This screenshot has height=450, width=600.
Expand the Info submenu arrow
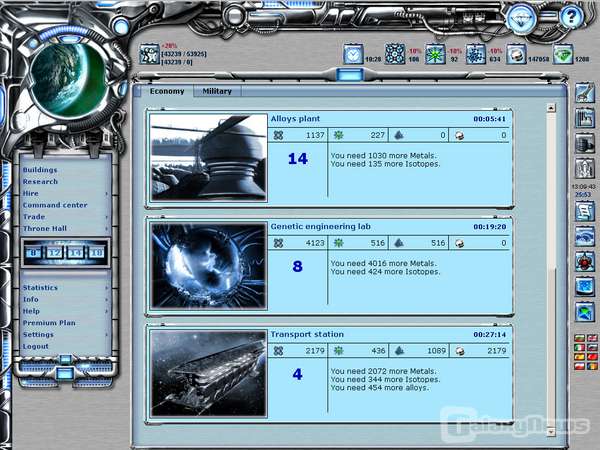click(106, 300)
